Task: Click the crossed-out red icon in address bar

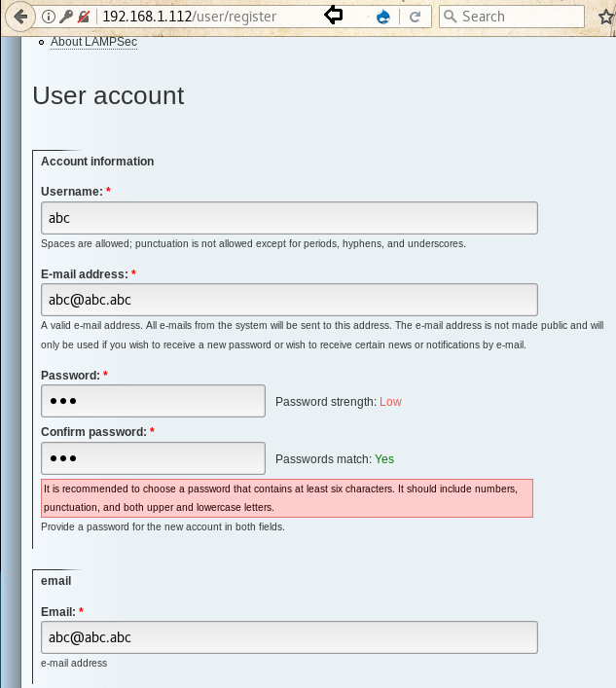Action: [84, 17]
